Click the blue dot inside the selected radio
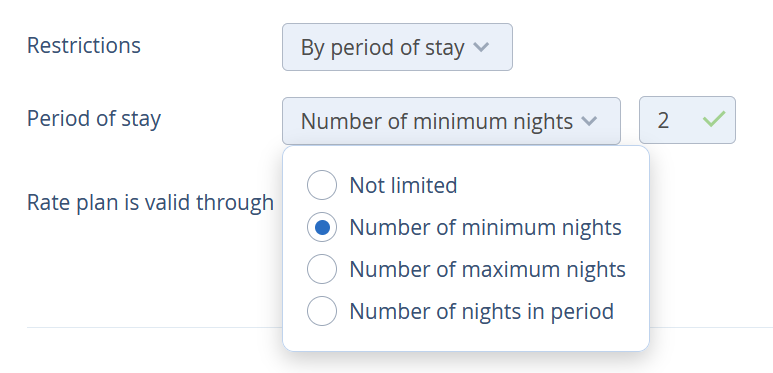This screenshot has width=773, height=373. [322, 227]
